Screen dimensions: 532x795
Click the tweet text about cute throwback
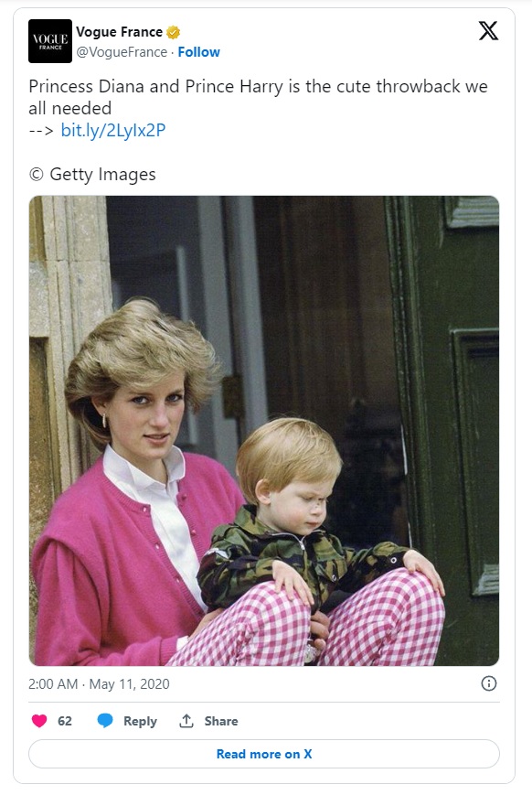click(258, 97)
